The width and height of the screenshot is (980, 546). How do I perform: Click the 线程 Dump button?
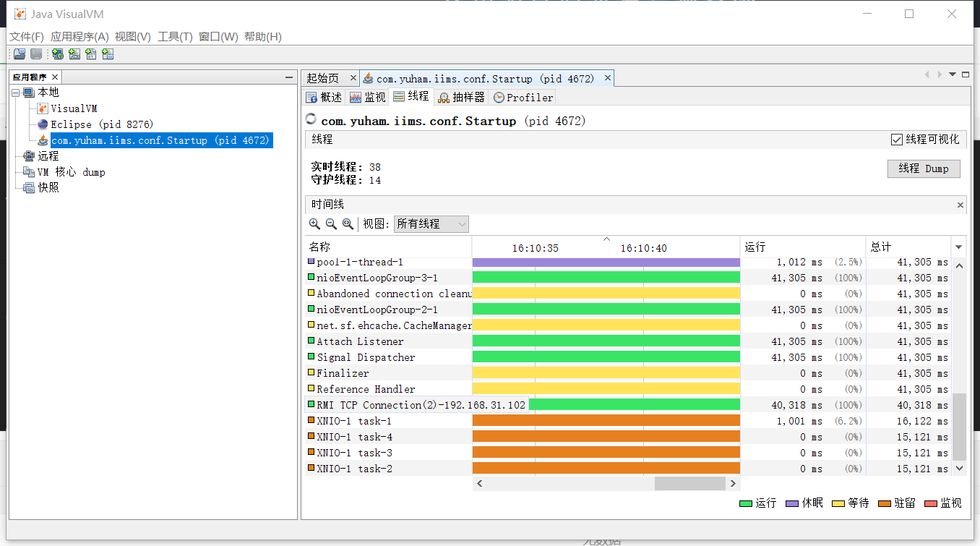click(x=924, y=169)
